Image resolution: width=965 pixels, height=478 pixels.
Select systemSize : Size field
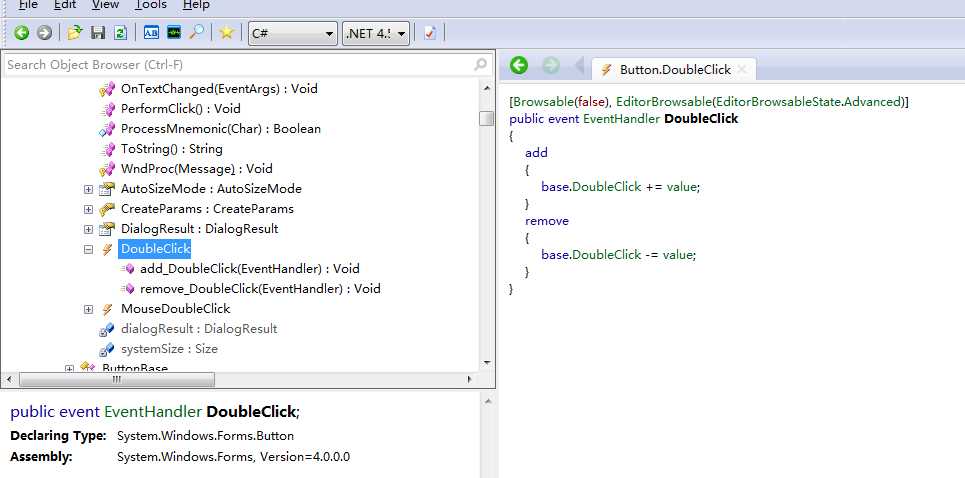click(169, 349)
